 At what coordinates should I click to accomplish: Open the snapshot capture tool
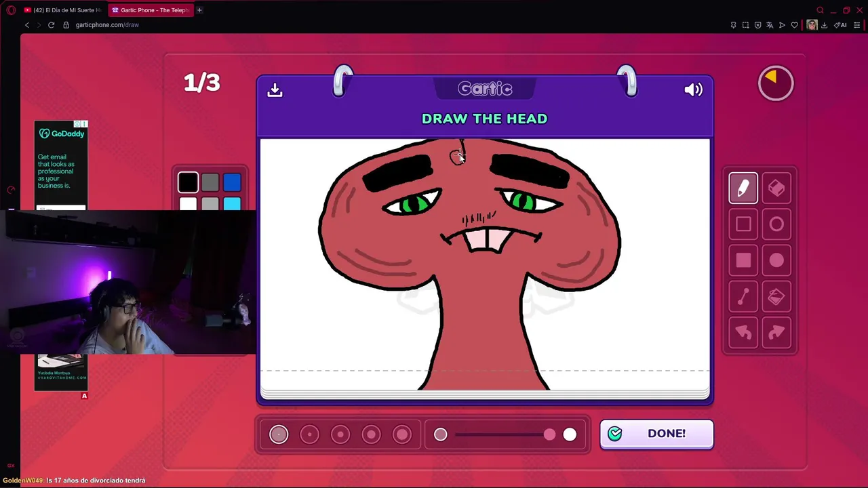[x=745, y=25]
